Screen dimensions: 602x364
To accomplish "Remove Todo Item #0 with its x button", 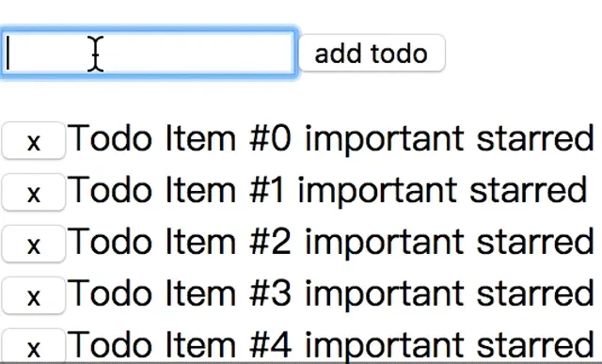I will pos(34,140).
